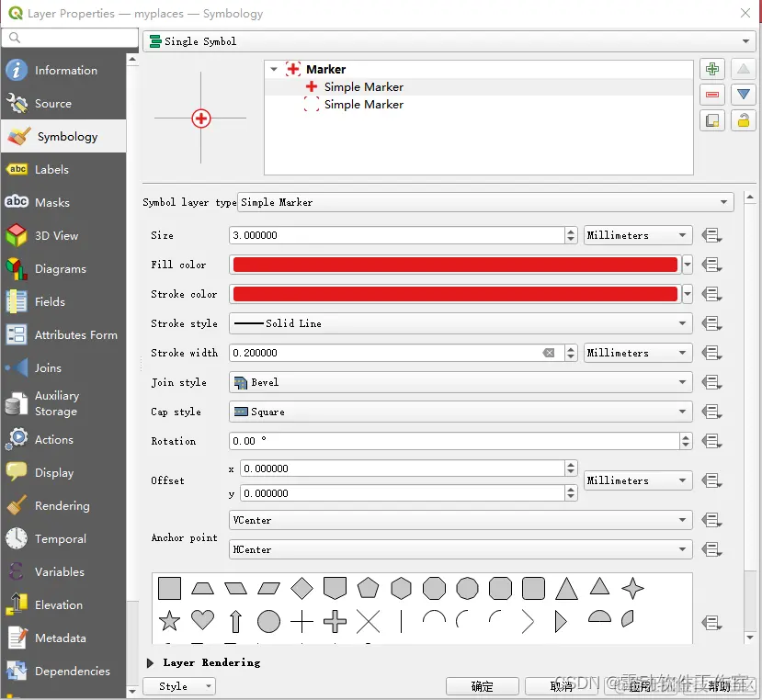
Task: Clear the Stroke width value
Action: click(549, 353)
